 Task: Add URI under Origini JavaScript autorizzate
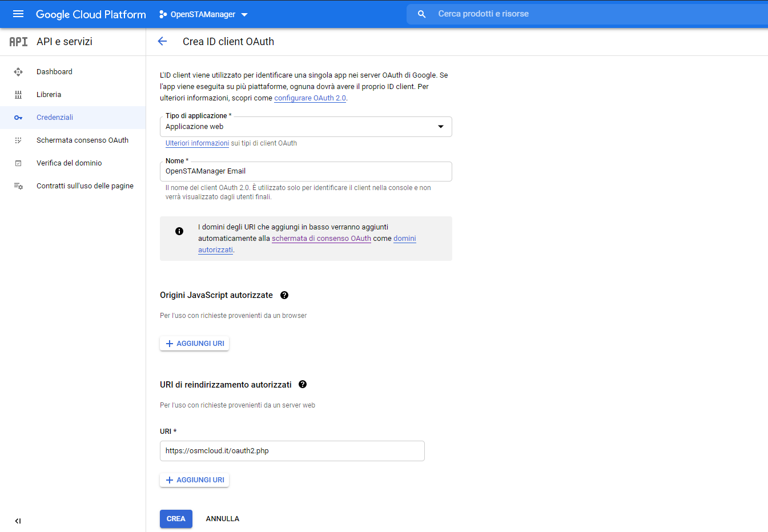coord(195,344)
